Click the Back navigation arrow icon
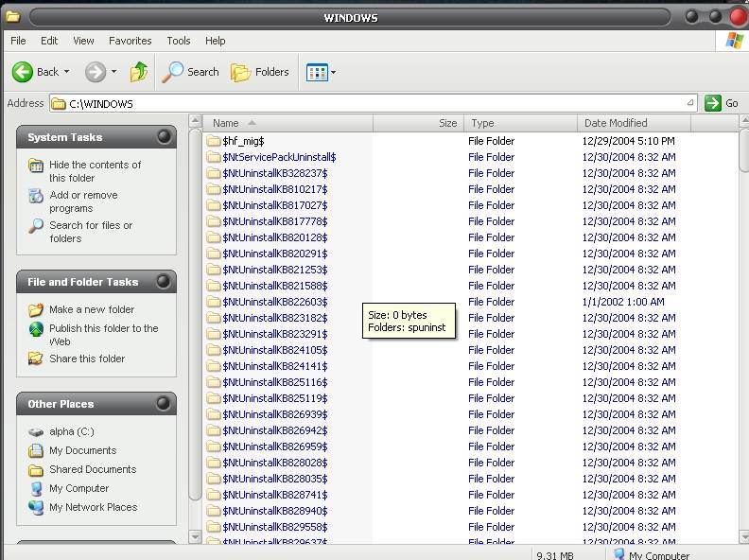 coord(23,72)
